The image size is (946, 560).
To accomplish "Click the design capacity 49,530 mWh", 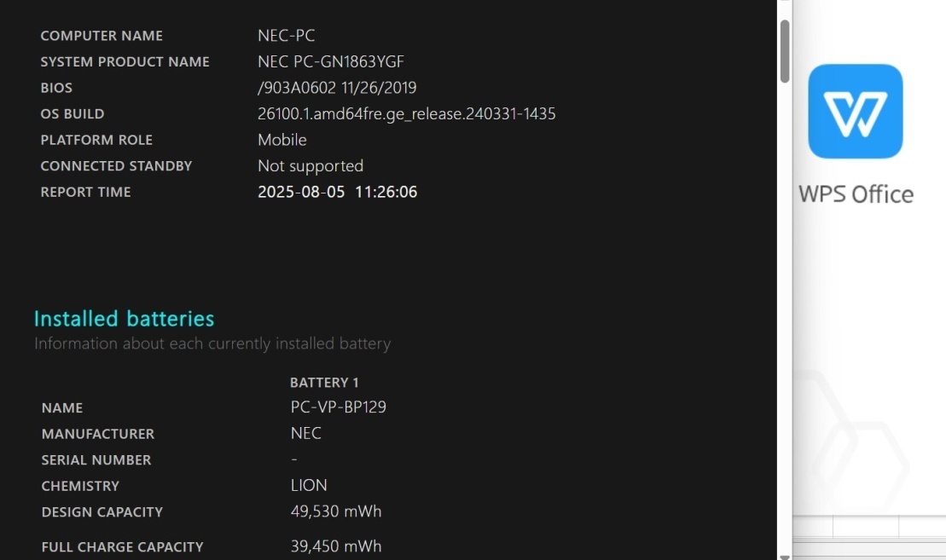I will pos(336,511).
